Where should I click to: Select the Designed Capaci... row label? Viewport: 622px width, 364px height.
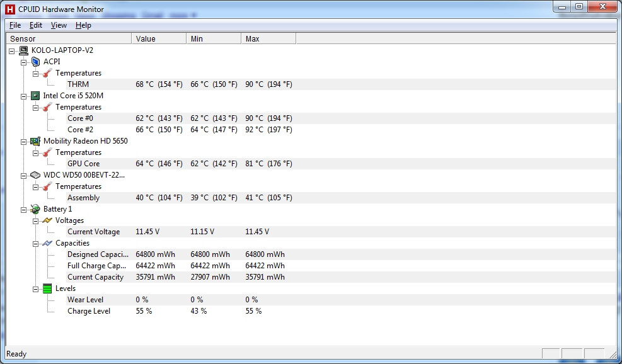[x=98, y=254]
